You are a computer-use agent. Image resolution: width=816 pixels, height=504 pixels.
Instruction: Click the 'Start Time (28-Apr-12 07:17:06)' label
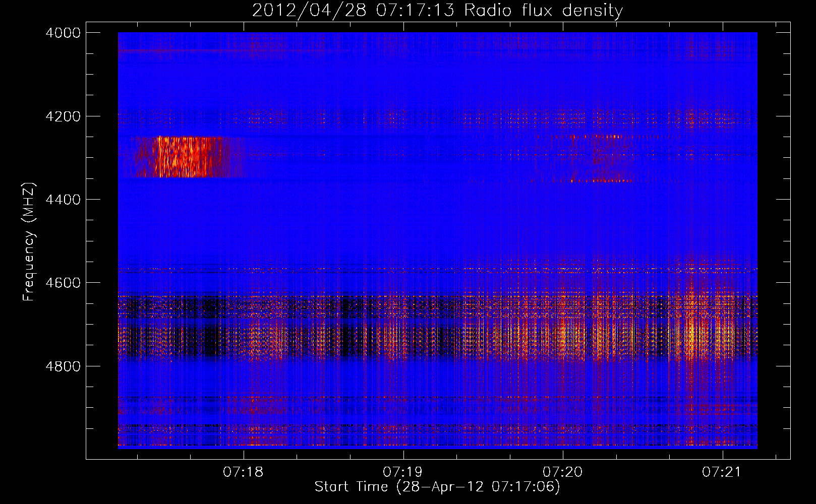(x=437, y=487)
